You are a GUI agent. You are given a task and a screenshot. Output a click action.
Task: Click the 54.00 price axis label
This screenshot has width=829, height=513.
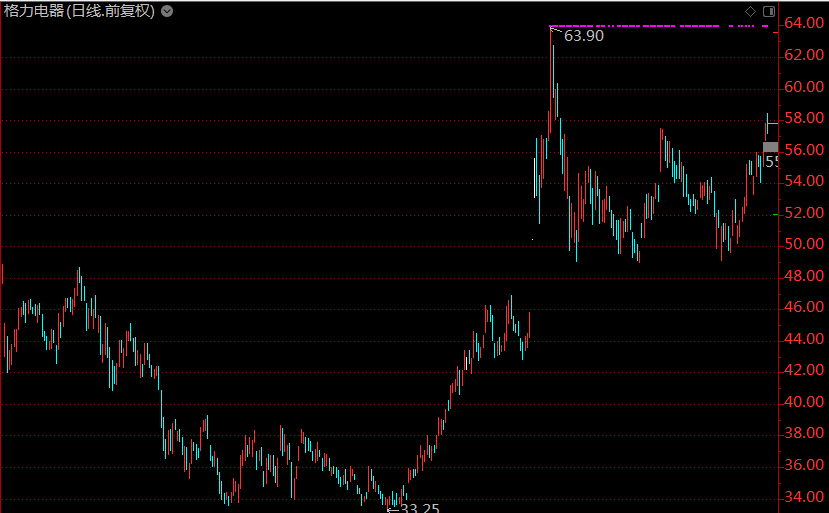pyautogui.click(x=803, y=182)
